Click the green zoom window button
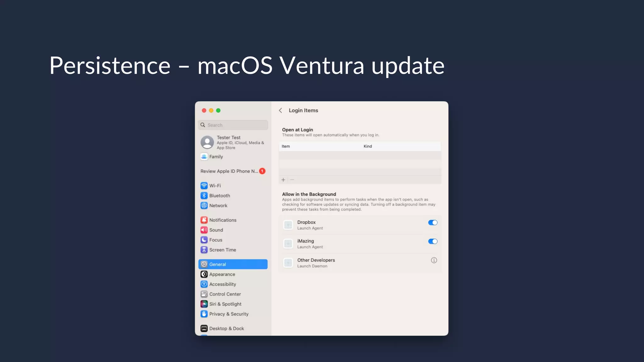This screenshot has height=362, width=644. pos(218,110)
